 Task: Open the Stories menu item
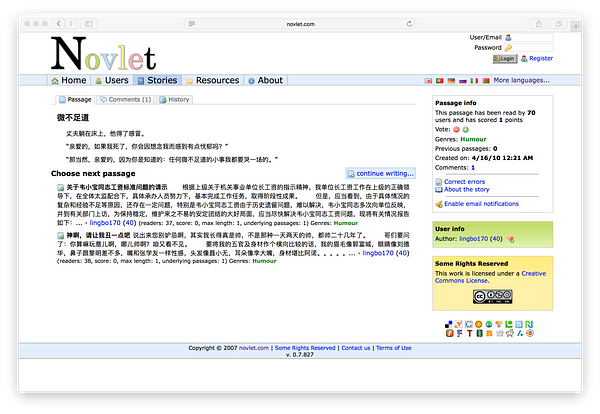click(x=158, y=80)
